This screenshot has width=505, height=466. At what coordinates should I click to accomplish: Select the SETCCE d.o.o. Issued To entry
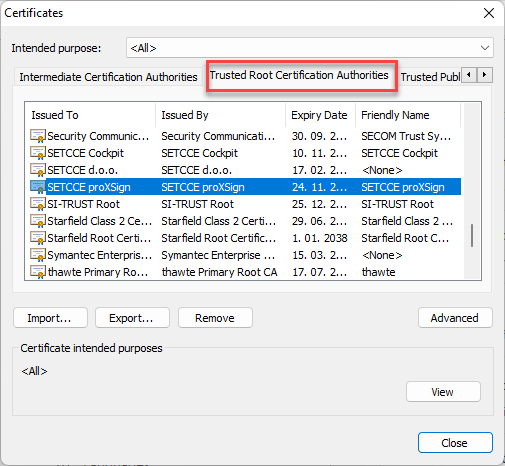pyautogui.click(x=82, y=170)
